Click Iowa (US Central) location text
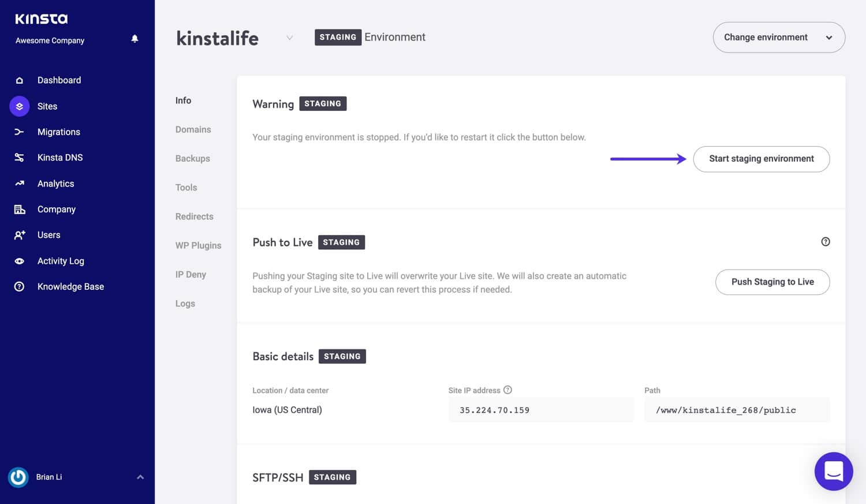 point(288,410)
